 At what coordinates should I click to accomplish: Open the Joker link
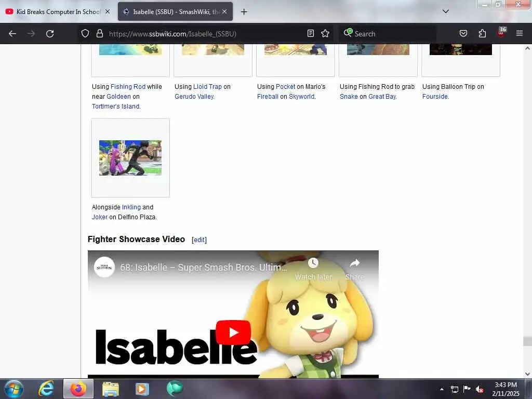tap(99, 217)
